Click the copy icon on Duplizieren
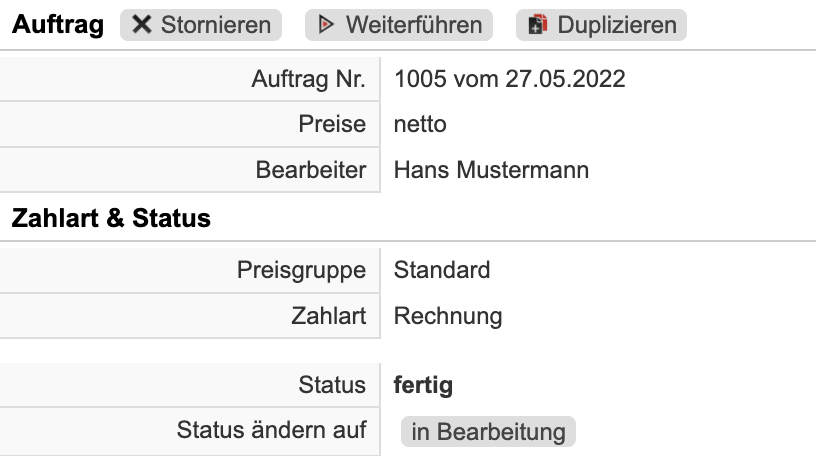The image size is (816, 456). pos(536,25)
